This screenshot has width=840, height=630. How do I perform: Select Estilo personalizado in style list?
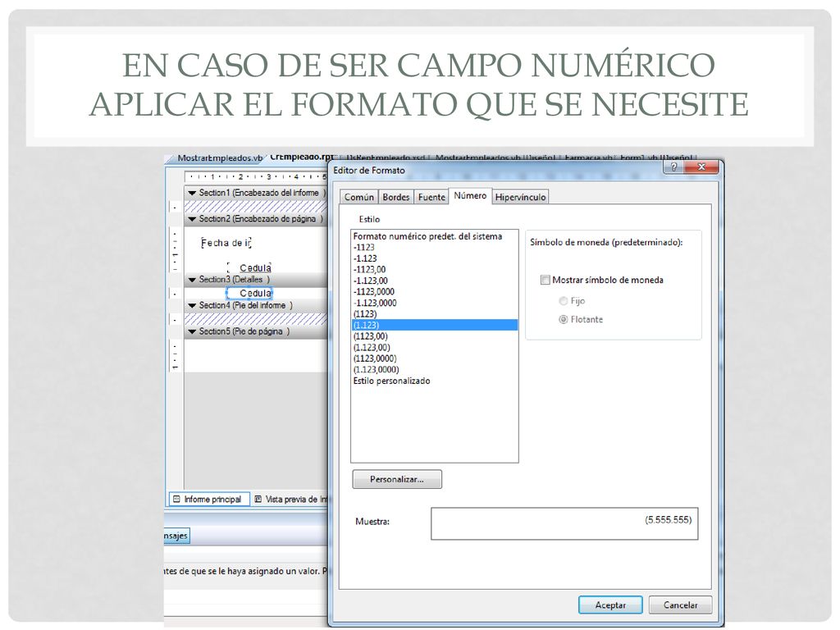tap(435, 381)
